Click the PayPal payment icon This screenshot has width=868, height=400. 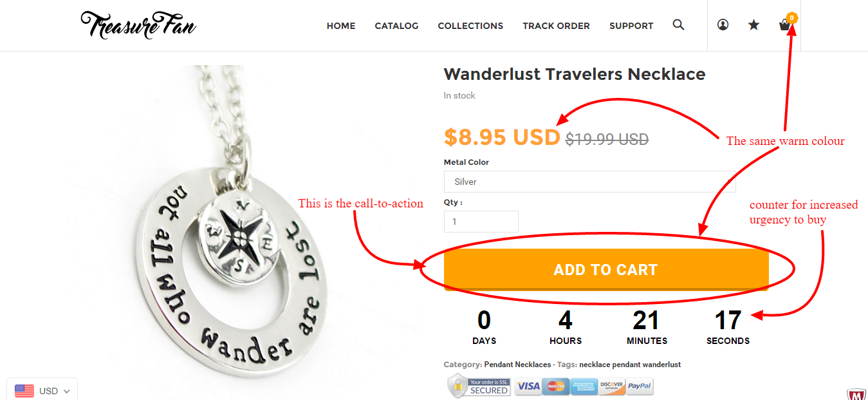[640, 386]
